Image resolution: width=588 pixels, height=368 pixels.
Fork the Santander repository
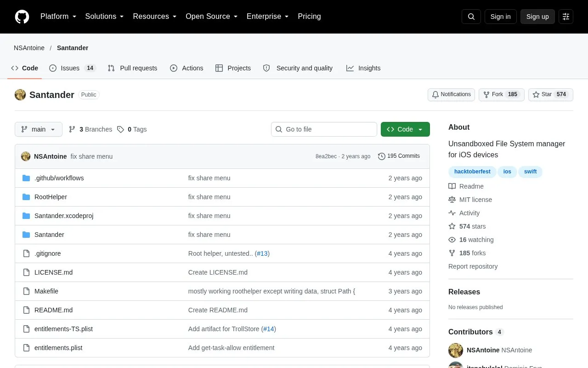tap(502, 95)
